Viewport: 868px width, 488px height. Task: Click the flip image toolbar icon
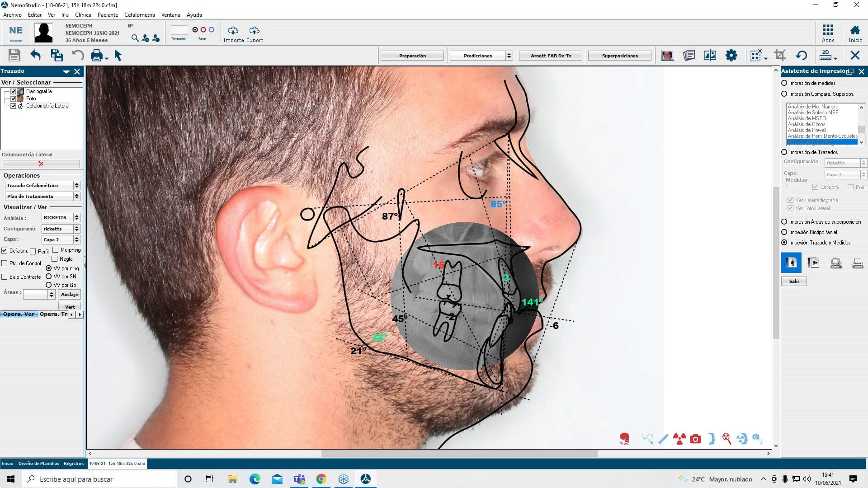click(x=710, y=55)
